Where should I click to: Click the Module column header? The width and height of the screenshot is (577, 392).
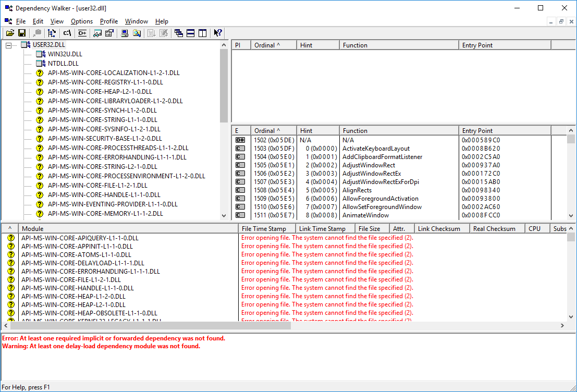[128, 229]
